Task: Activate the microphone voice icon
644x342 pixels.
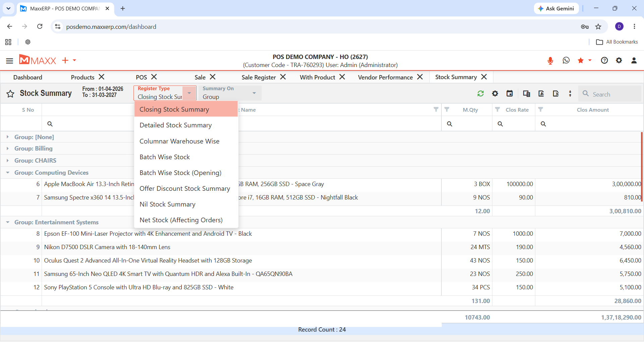Action: click(x=550, y=60)
